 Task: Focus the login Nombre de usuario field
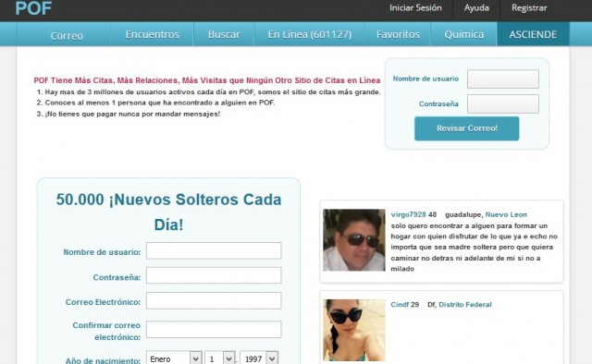pyautogui.click(x=503, y=79)
